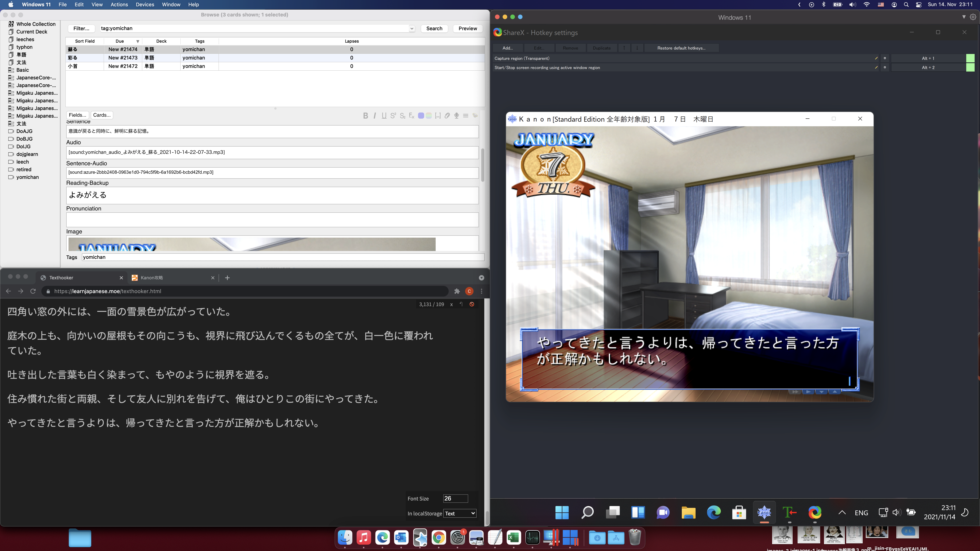Click the Add... hotkey button in ShareX
This screenshot has height=551, width=980.
507,48
